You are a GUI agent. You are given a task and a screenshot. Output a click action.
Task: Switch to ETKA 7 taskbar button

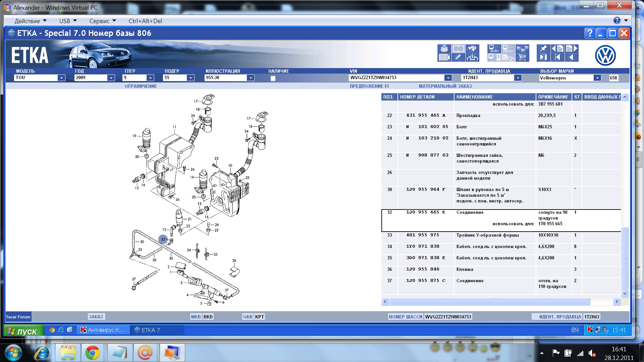coord(157,330)
